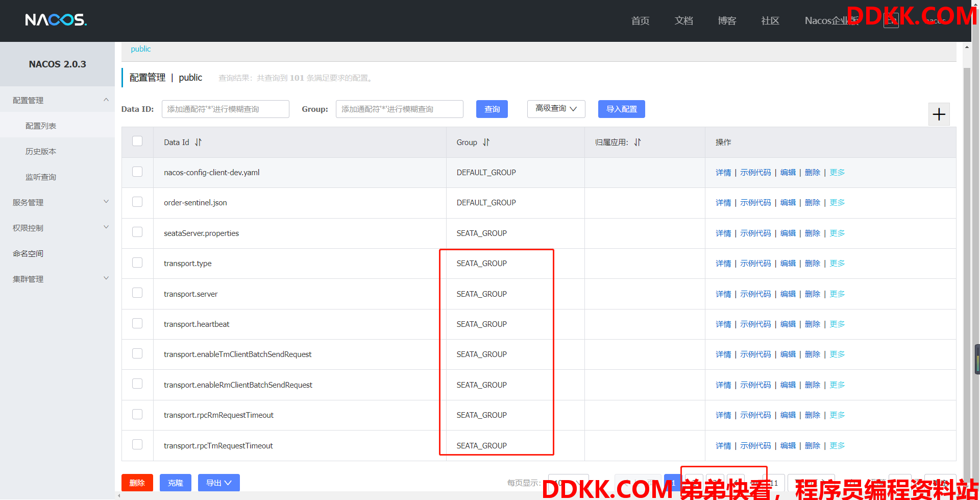Sort the table by Group column
Image resolution: width=980 pixels, height=500 pixels.
[486, 142]
